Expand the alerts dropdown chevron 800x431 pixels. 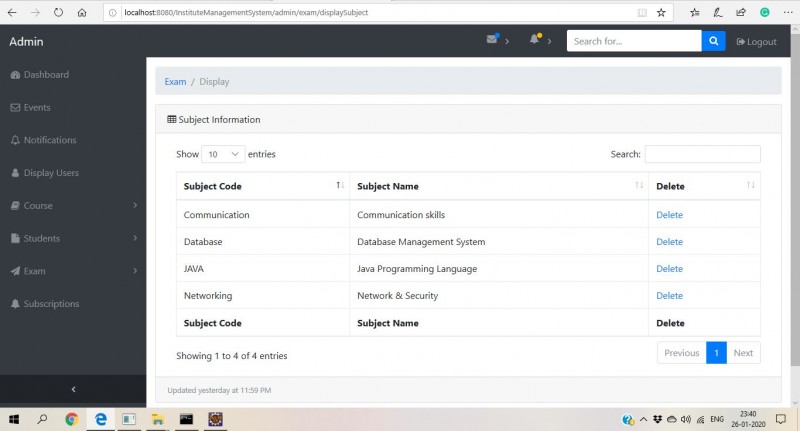[x=549, y=41]
